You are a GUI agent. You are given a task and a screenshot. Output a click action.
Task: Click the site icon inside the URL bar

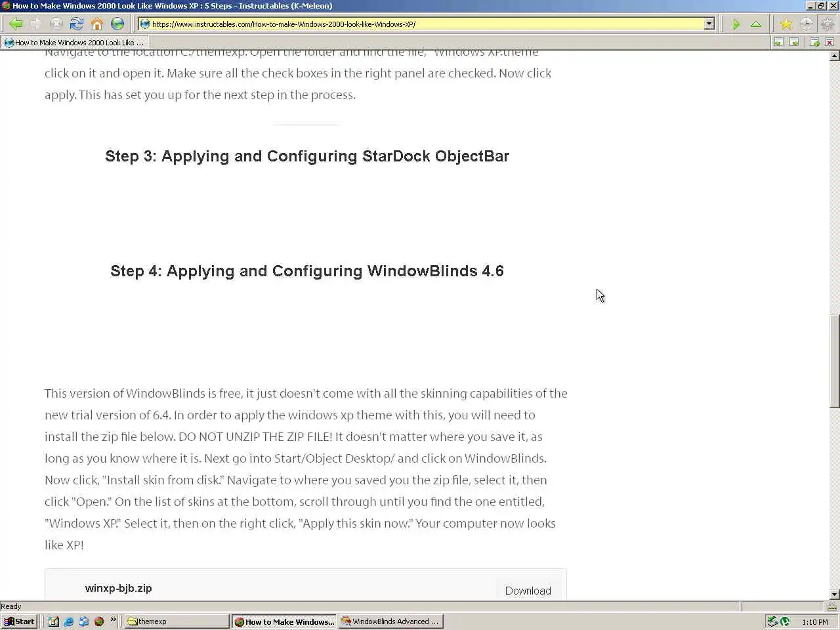click(x=145, y=24)
